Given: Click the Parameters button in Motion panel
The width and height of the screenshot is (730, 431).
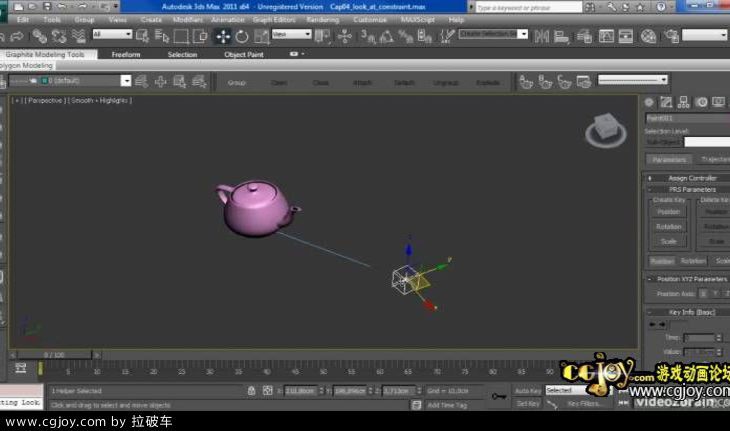Looking at the screenshot, I should click(668, 159).
